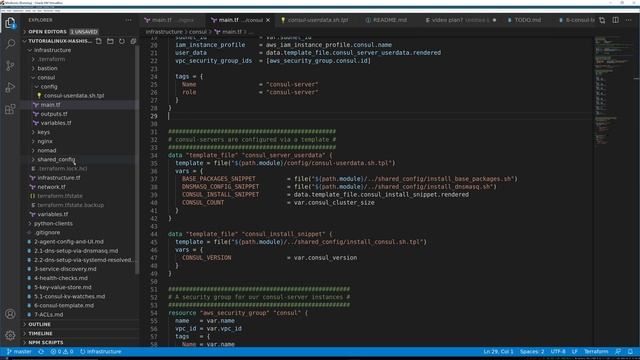640x360 pixels.
Task: Click the errors and warnings count in status bar
Action: (x=62, y=351)
